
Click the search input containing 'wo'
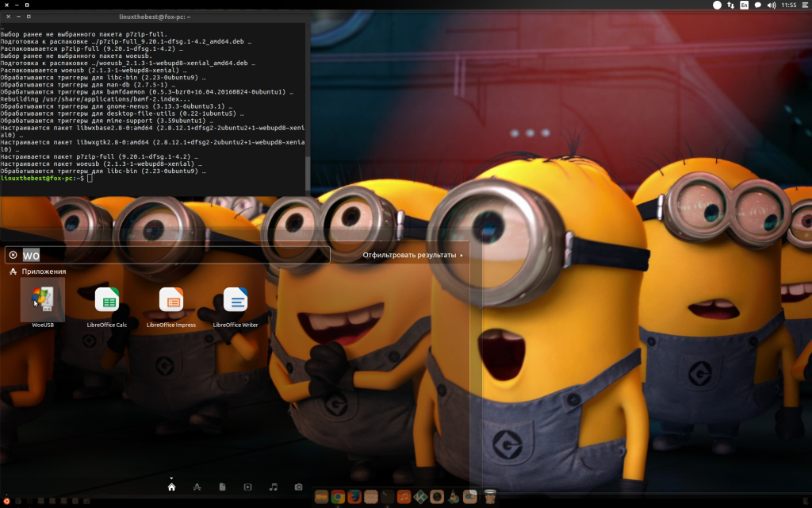click(x=174, y=255)
